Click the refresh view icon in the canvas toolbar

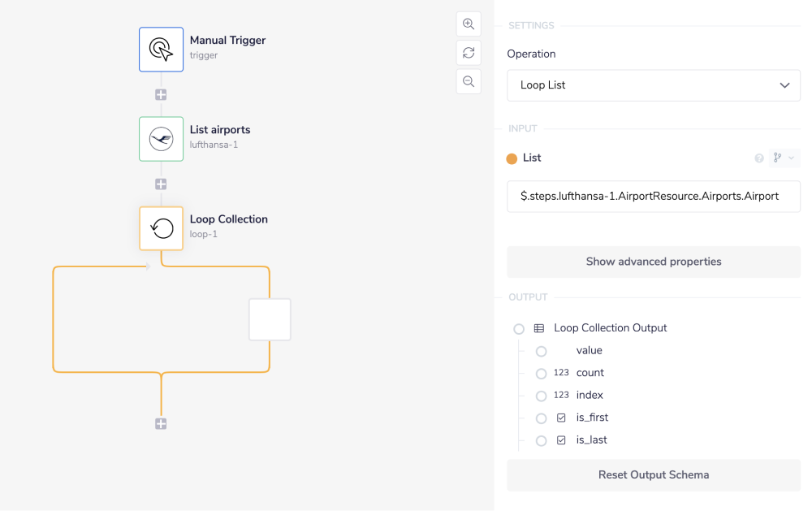pyautogui.click(x=469, y=52)
